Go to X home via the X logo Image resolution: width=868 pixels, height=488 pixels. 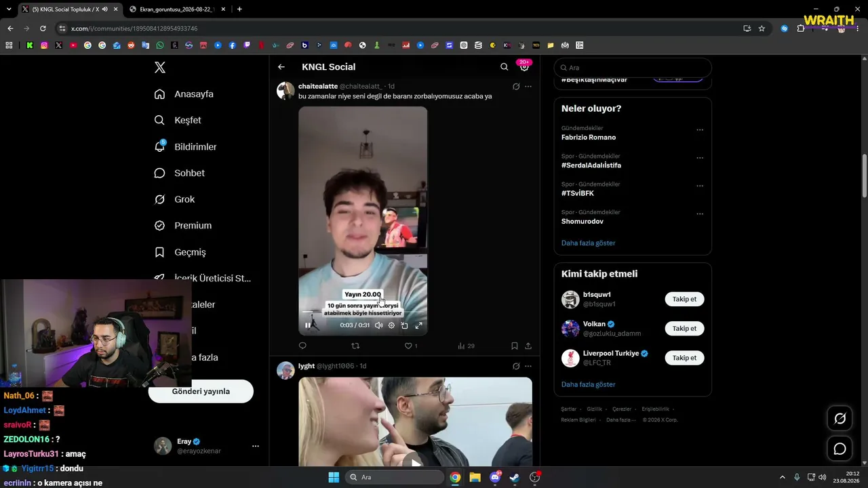point(160,67)
